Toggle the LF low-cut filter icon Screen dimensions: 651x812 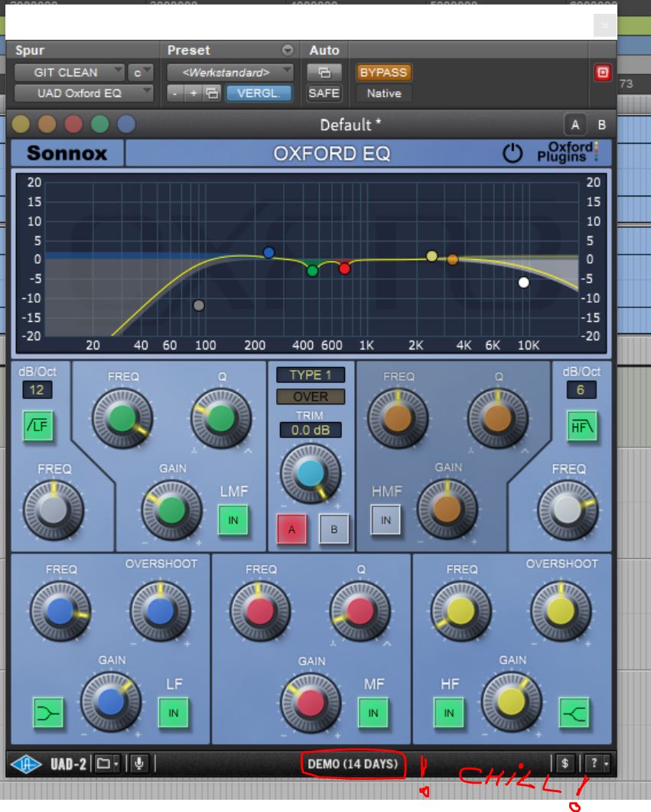37,426
